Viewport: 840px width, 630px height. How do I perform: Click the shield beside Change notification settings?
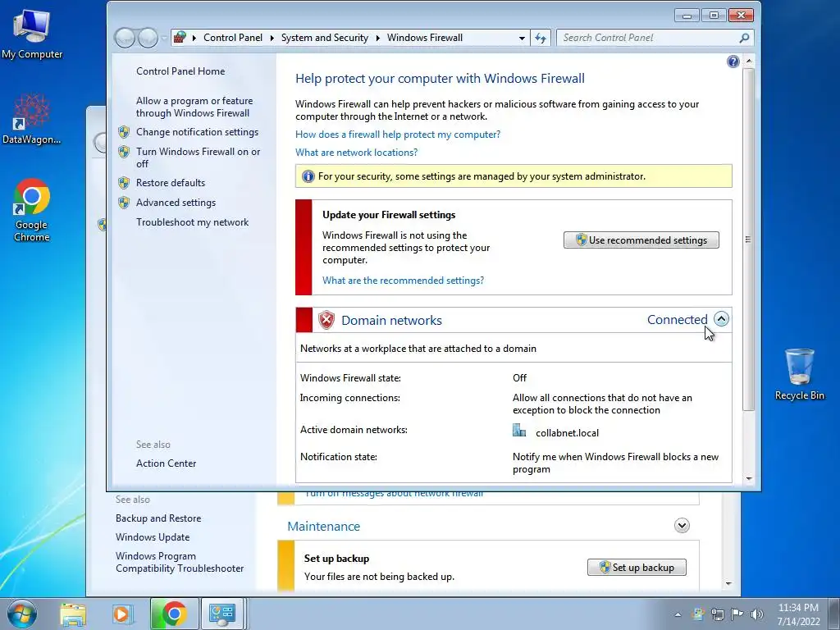pos(124,132)
